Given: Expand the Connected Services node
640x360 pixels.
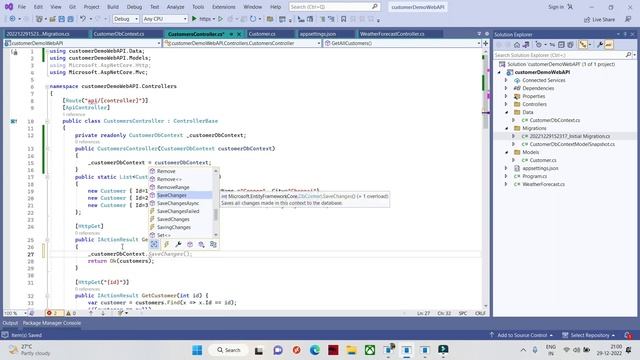Looking at the screenshot, I should point(506,80).
